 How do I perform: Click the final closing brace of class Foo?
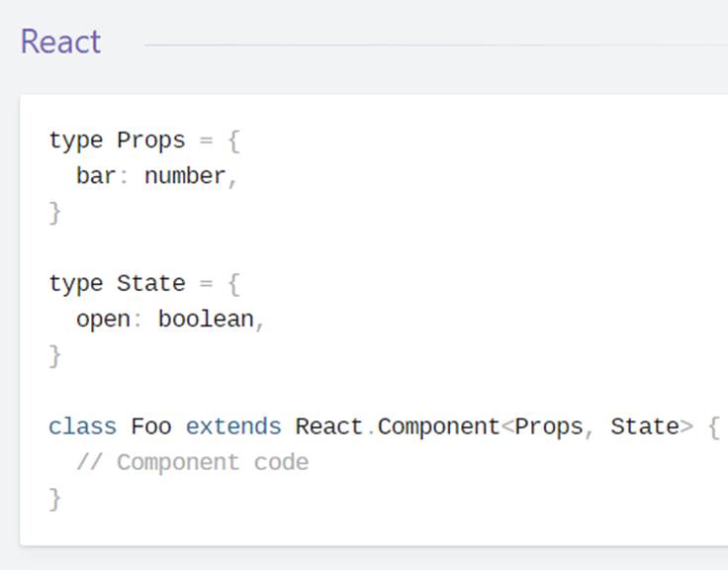pos(55,498)
